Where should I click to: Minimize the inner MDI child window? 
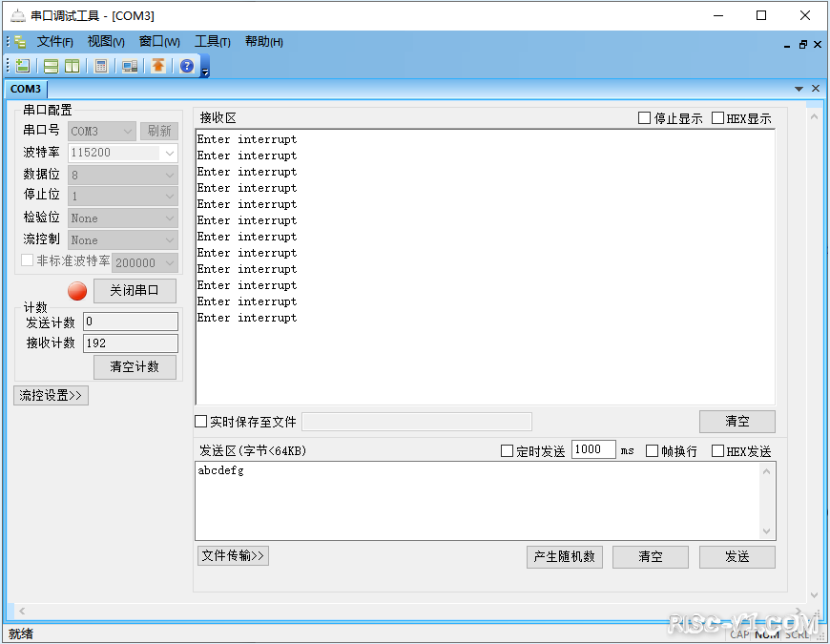(787, 46)
